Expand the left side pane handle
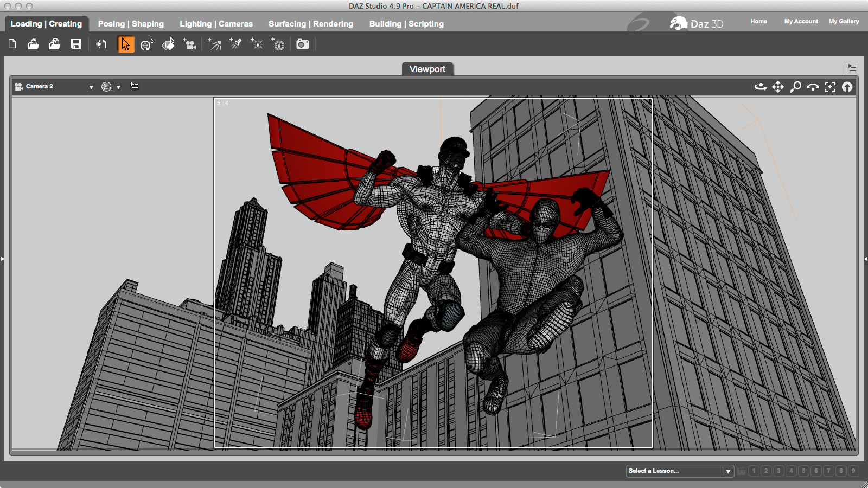 pyautogui.click(x=2, y=259)
